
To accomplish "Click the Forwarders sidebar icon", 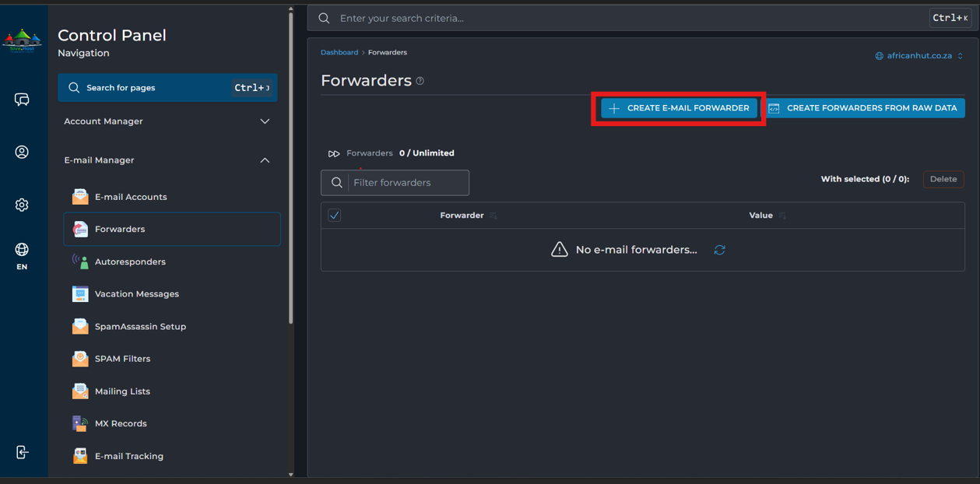I will [80, 229].
